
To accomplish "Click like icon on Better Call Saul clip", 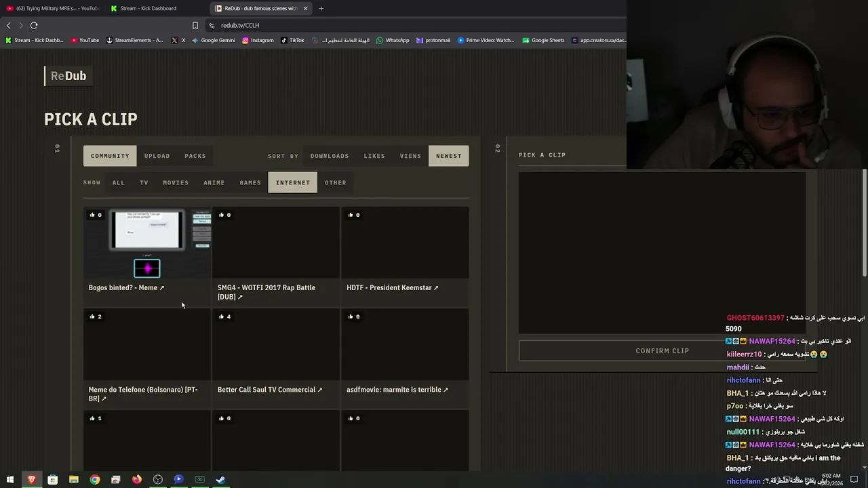I will [221, 317].
